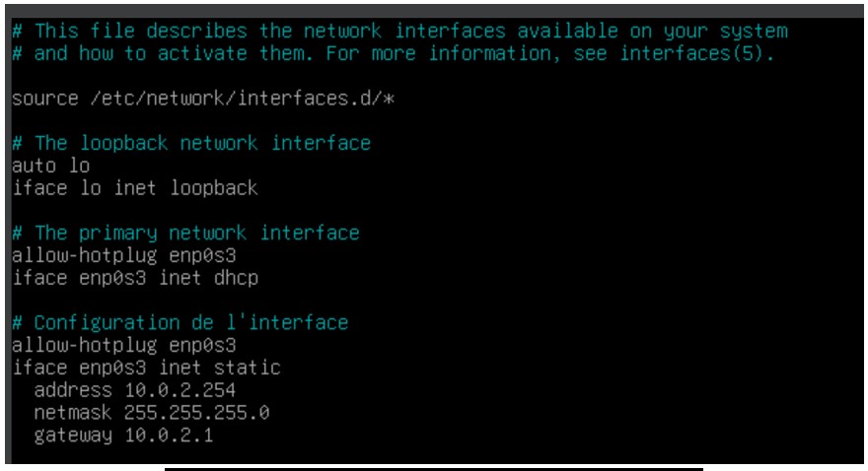
Task: Click the "# Configuration de l'interface" comment
Action: pyautogui.click(x=180, y=323)
